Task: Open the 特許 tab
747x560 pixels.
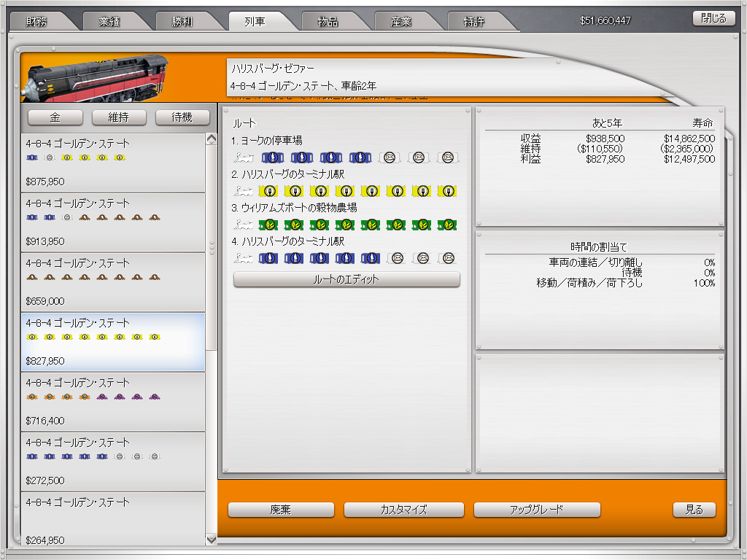Action: pos(474,22)
